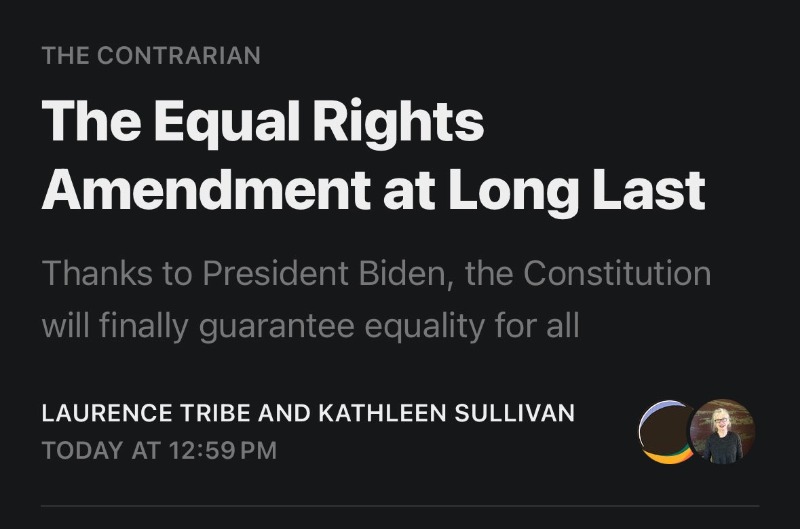This screenshot has height=529, width=800.
Task: Click the "Thanks to President Biden" subtitle line
Action: [376, 273]
